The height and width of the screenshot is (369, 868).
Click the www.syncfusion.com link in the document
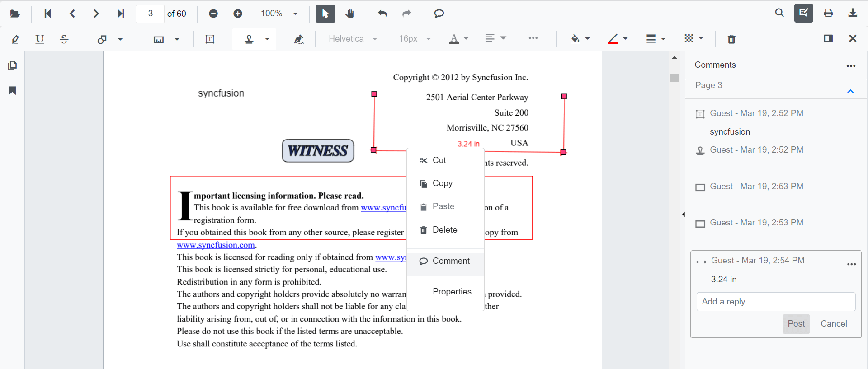(x=216, y=245)
